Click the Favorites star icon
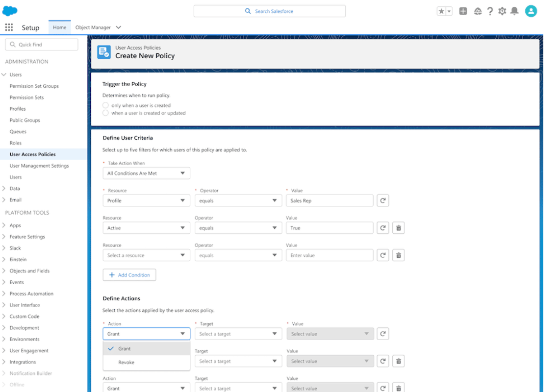 point(441,11)
